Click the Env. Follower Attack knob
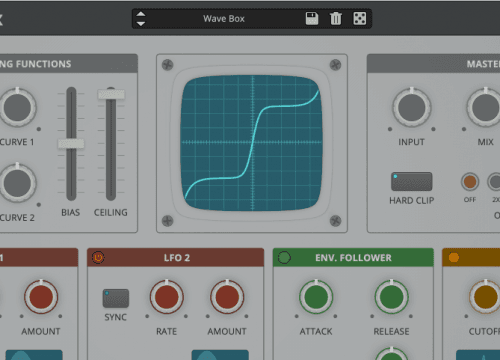 tap(316, 297)
